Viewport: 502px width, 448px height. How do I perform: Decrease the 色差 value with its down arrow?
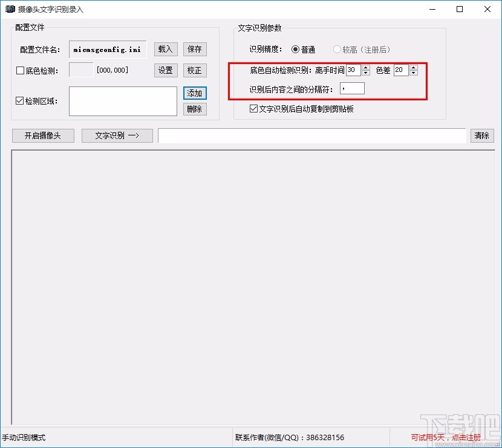pyautogui.click(x=414, y=73)
